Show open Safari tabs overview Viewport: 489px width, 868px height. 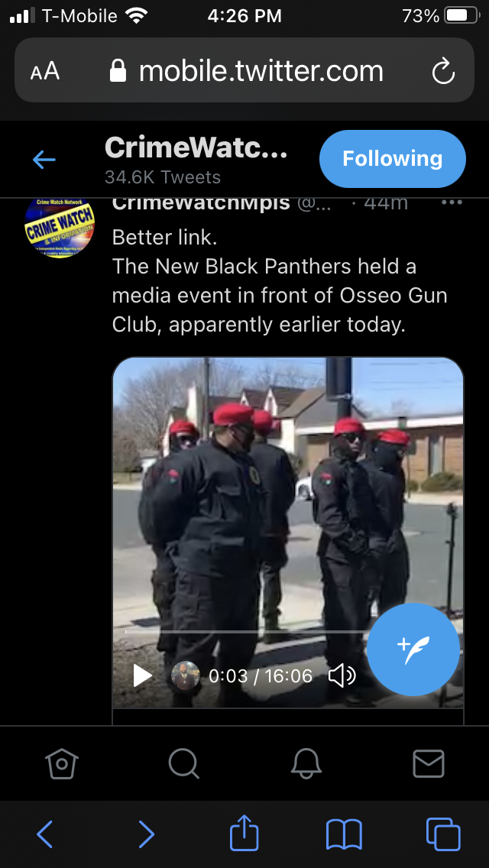pos(444,834)
